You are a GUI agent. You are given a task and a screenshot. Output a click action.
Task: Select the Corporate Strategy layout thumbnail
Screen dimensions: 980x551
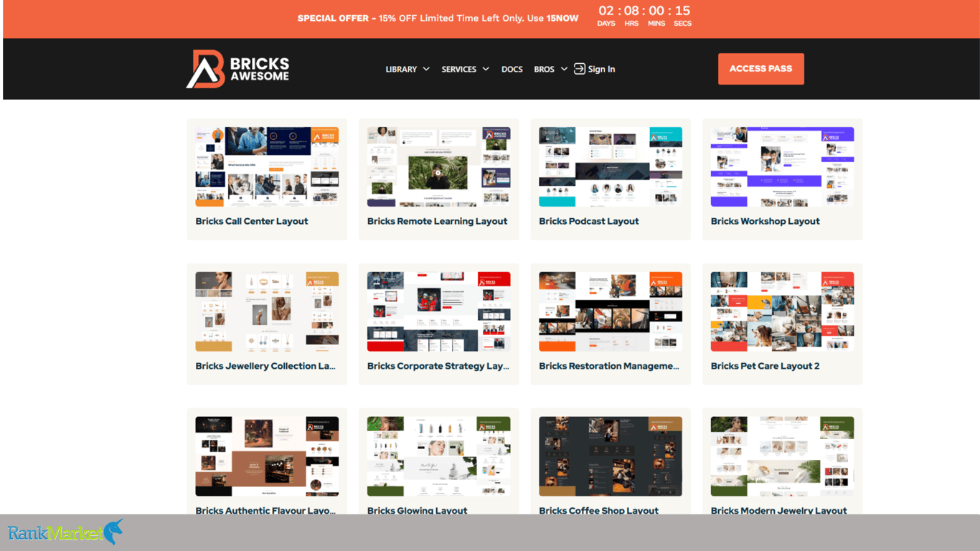438,312
